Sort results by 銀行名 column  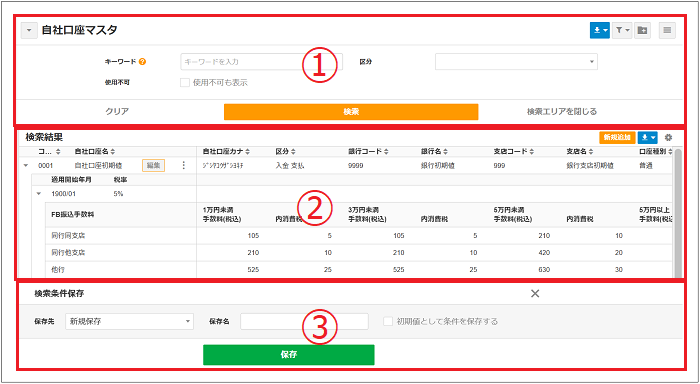point(434,152)
